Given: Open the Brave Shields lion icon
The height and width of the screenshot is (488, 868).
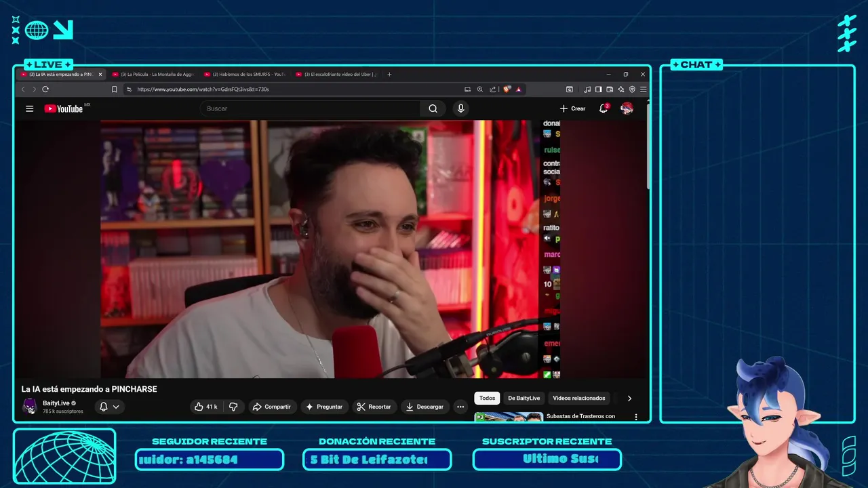Looking at the screenshot, I should (507, 89).
